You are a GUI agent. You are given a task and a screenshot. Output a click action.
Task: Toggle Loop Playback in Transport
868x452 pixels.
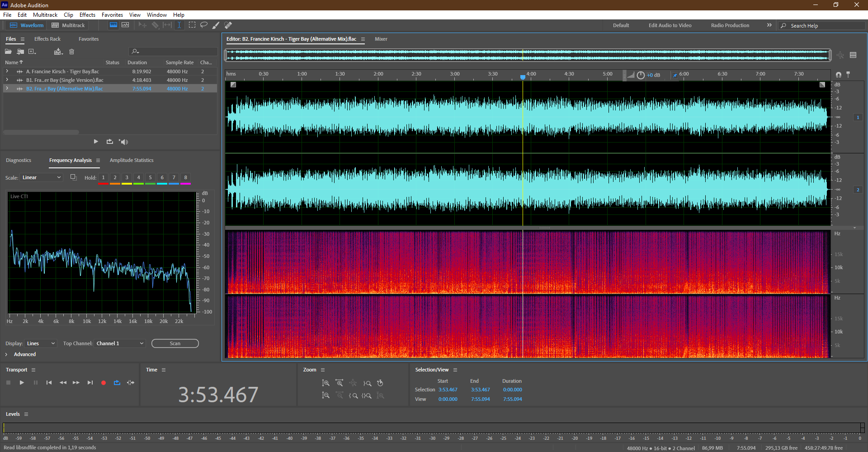(x=117, y=383)
